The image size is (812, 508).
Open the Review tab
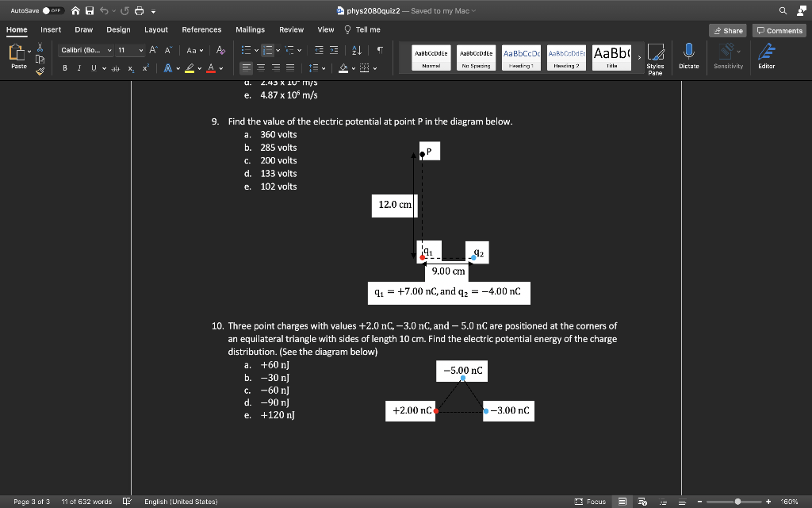point(291,29)
